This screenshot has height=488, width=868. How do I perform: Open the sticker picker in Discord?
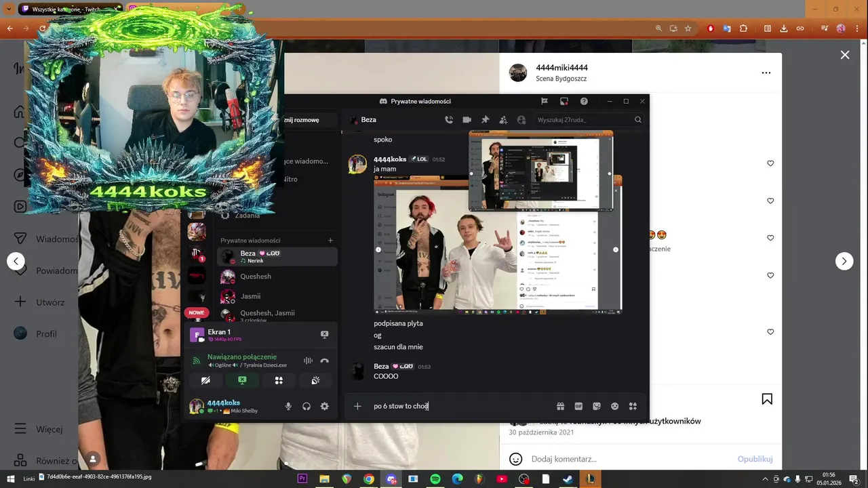tap(597, 406)
